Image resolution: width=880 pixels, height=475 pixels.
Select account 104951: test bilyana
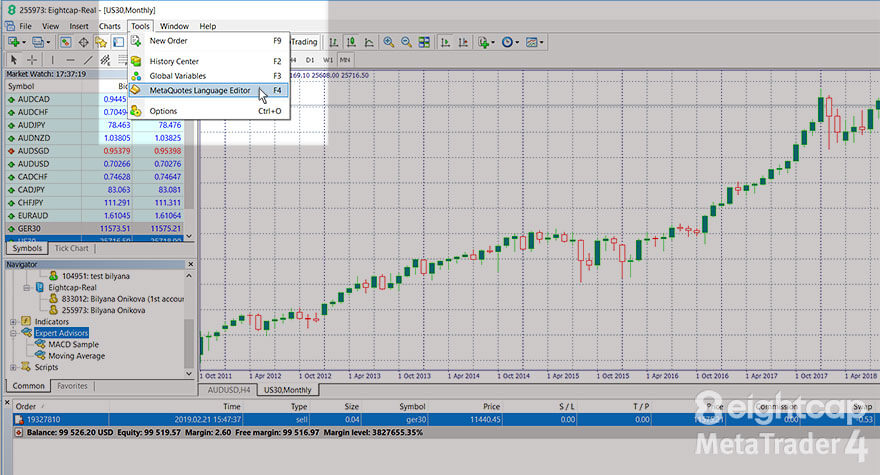95,276
